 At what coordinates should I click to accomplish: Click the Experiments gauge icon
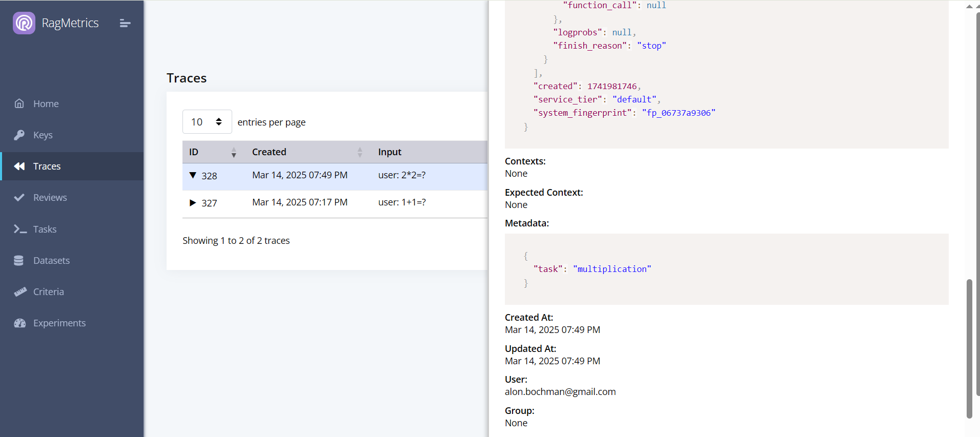coord(20,323)
